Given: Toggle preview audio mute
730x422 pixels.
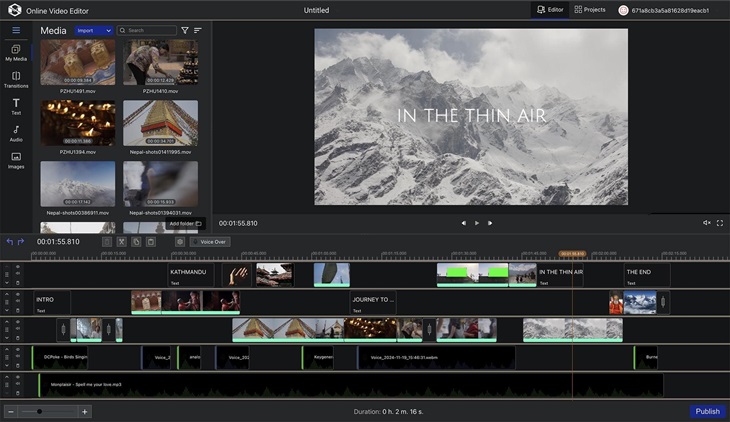Looking at the screenshot, I should (x=706, y=223).
